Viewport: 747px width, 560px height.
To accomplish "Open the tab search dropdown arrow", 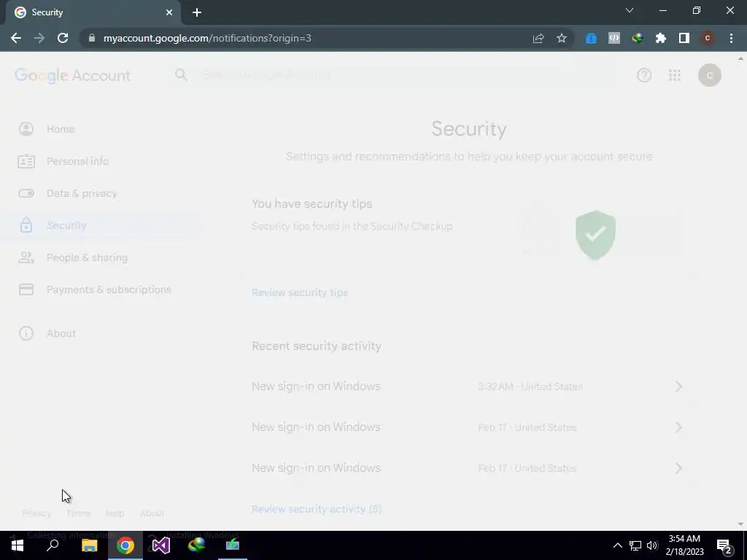I will pos(630,10).
